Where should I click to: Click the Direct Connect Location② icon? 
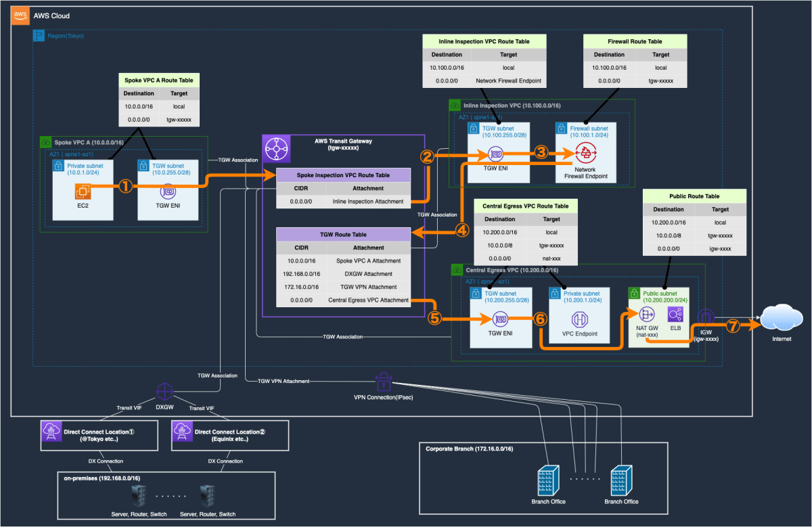pos(182,432)
